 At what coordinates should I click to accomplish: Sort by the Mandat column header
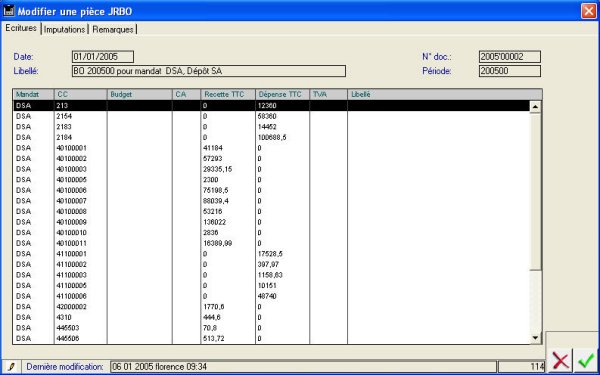(x=34, y=95)
